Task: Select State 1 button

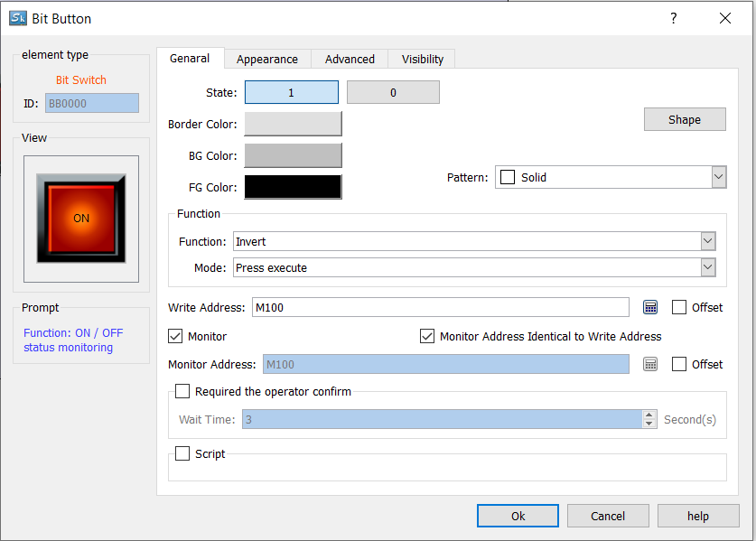Action: [x=291, y=92]
